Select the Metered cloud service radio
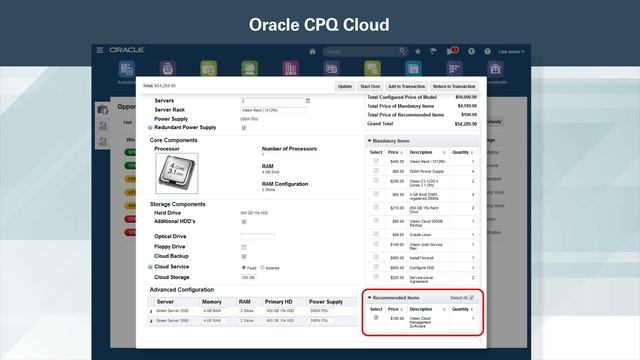The image size is (640, 360). [x=262, y=267]
